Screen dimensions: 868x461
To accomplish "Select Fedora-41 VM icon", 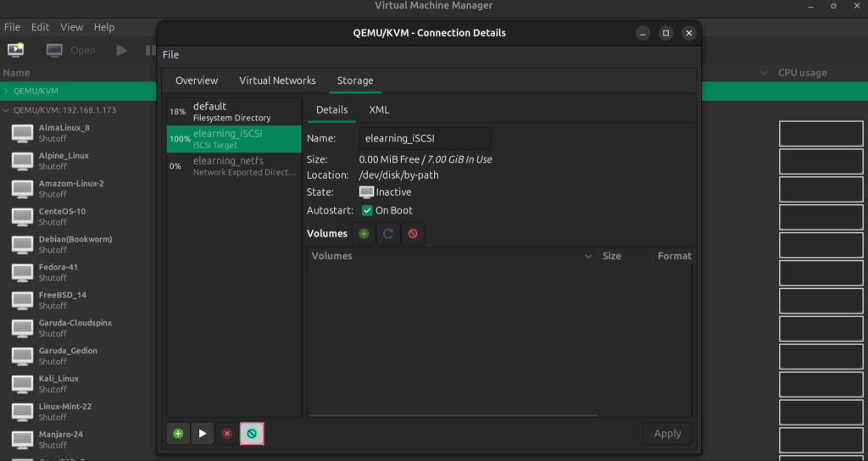I will point(23,272).
